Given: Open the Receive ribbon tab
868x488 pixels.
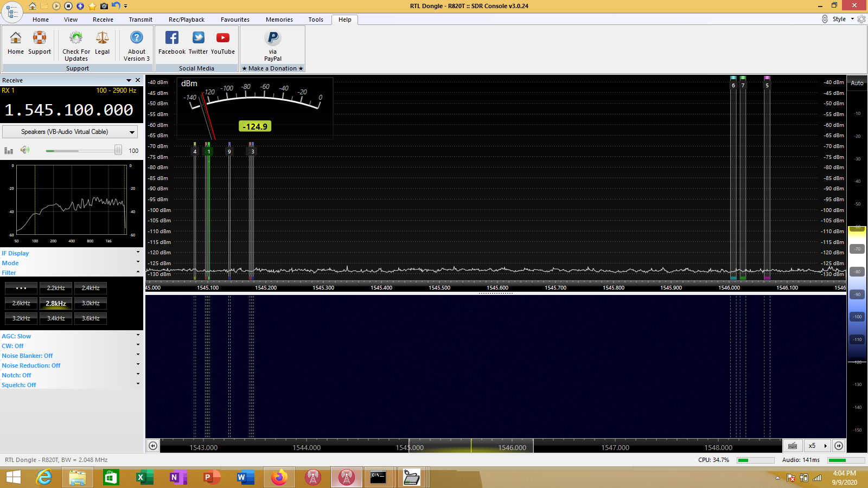Looking at the screenshot, I should point(103,20).
